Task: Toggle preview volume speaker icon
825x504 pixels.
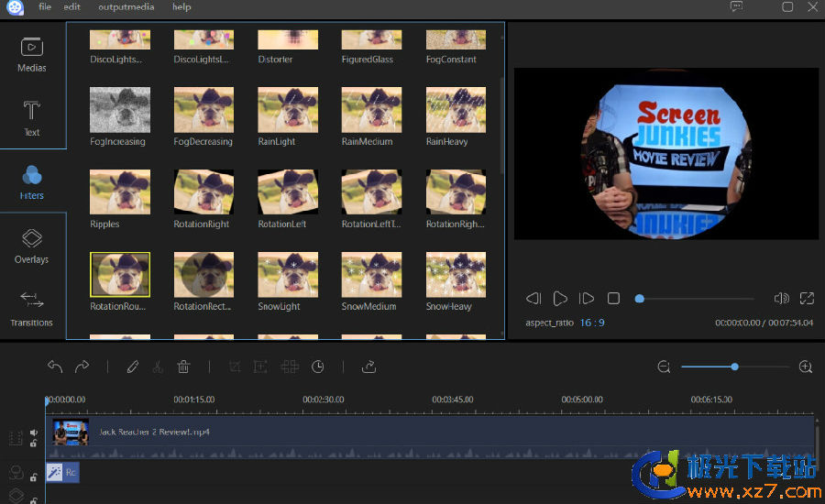Action: (781, 299)
